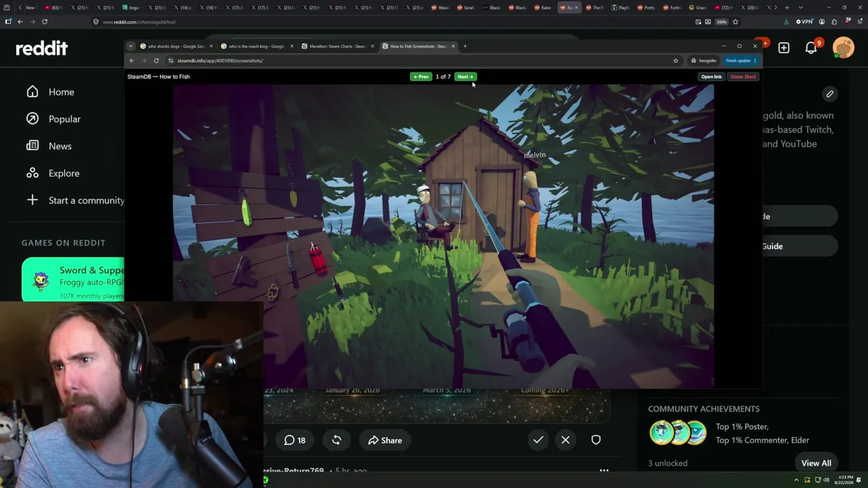This screenshot has height=488, width=868.
Task: Reload the Reddit page
Action: pyautogui.click(x=45, y=22)
